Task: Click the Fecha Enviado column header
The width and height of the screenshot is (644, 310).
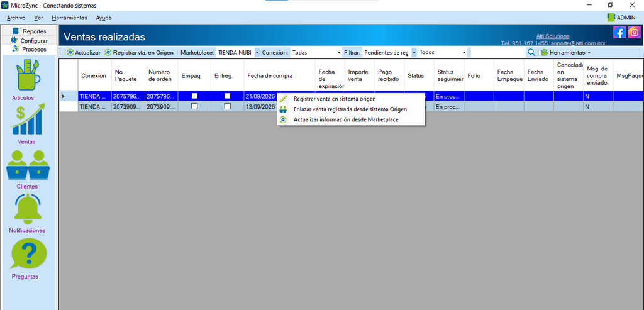Action: 539,75
